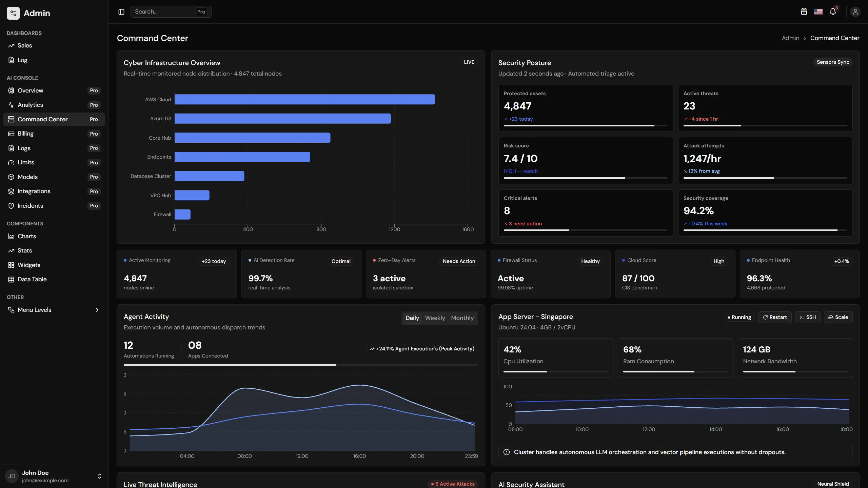
Task: Click the Needs Action badge
Action: [459, 261]
